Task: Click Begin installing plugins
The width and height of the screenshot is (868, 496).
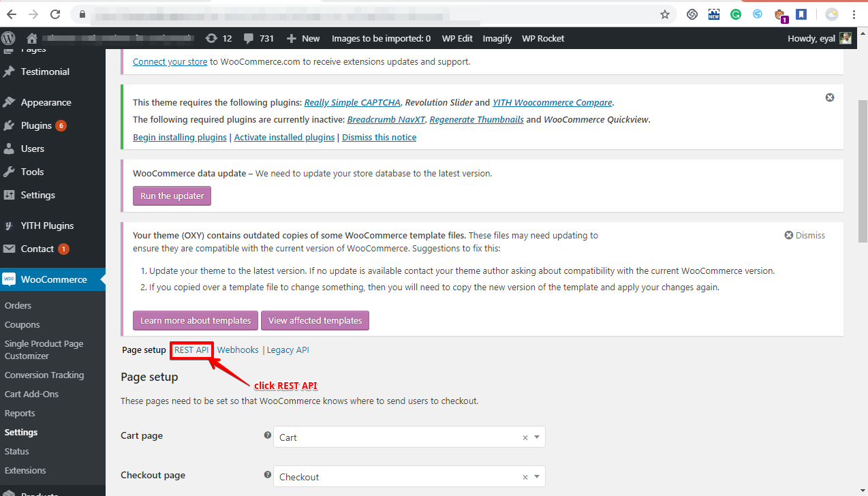Action: pyautogui.click(x=180, y=137)
